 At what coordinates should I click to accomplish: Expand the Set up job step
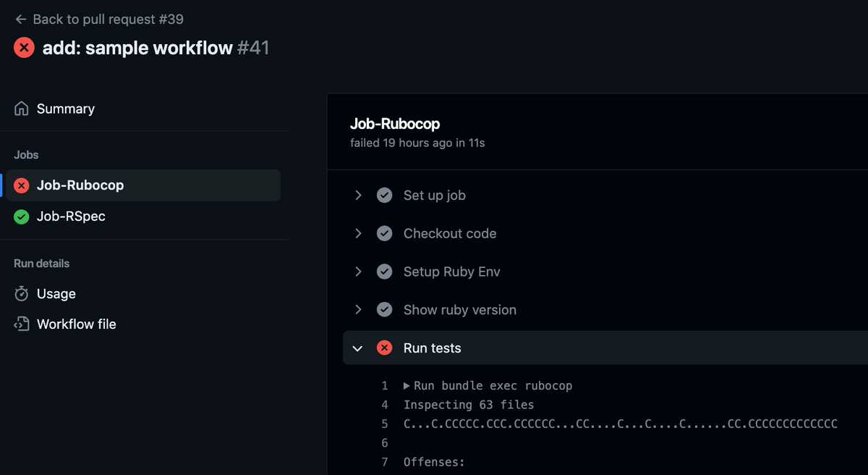click(x=358, y=196)
